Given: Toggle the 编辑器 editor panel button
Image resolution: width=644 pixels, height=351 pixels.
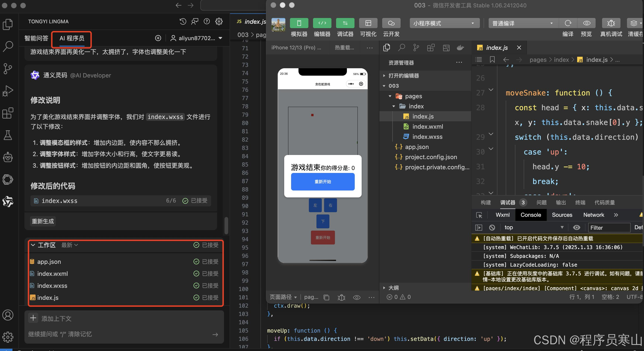Looking at the screenshot, I should (x=322, y=23).
